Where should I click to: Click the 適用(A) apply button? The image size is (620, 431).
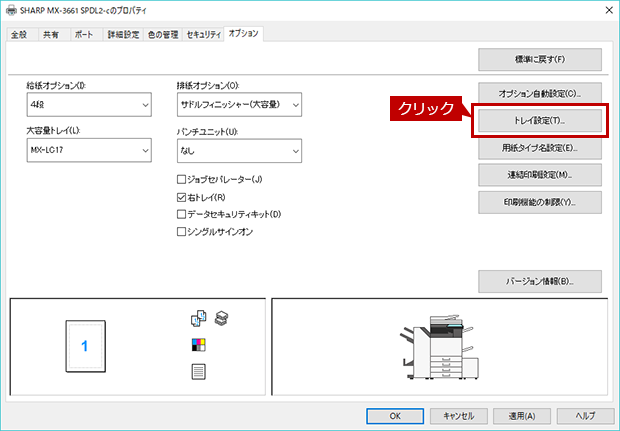522,416
